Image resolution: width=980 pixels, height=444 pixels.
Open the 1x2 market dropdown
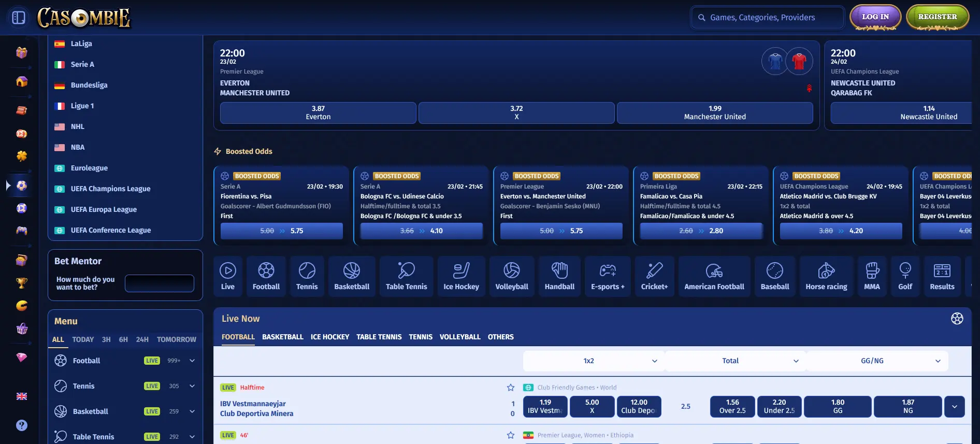[594, 361]
